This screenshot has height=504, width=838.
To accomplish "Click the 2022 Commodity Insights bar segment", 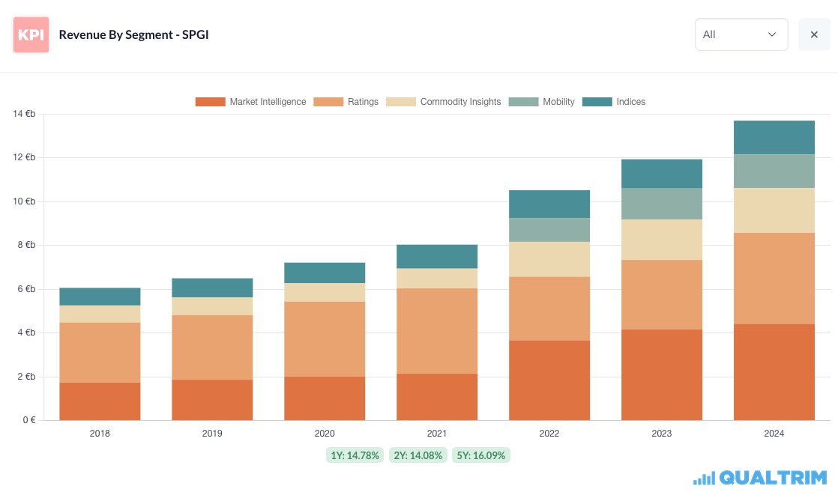I will coord(549,259).
